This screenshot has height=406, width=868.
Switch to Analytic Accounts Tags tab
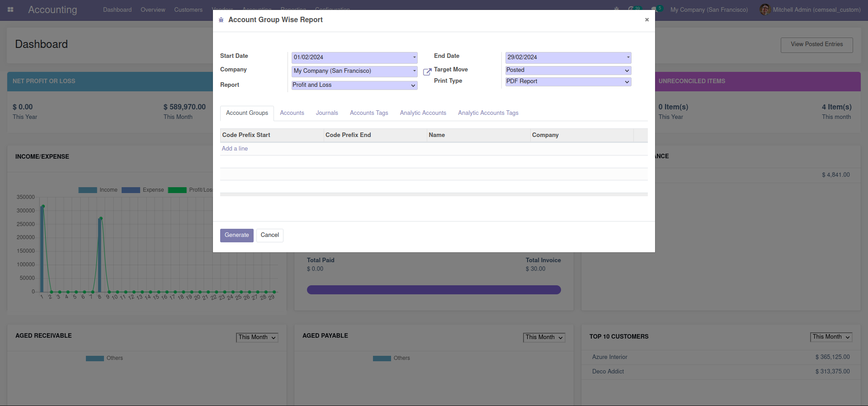tap(488, 113)
